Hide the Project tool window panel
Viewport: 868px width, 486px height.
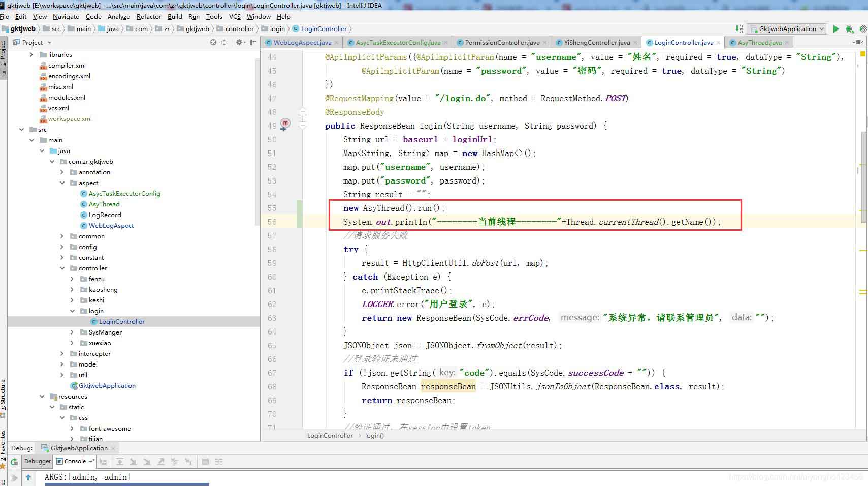click(x=253, y=42)
